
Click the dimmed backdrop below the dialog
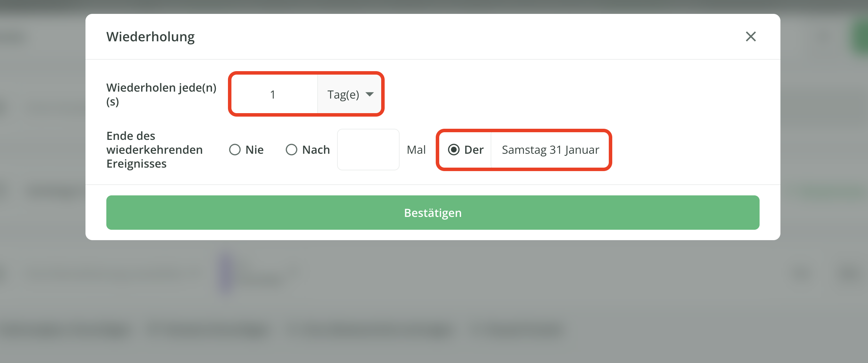433,302
